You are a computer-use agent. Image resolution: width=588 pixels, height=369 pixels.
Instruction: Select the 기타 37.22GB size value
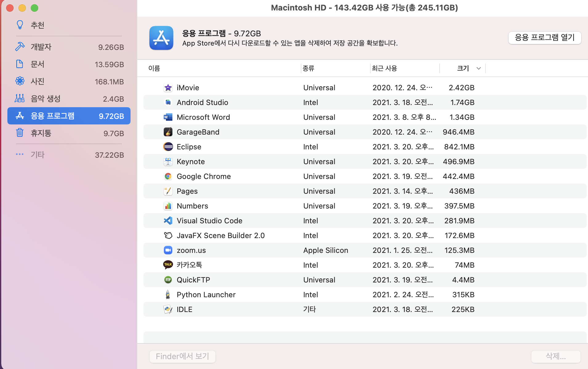coord(109,155)
